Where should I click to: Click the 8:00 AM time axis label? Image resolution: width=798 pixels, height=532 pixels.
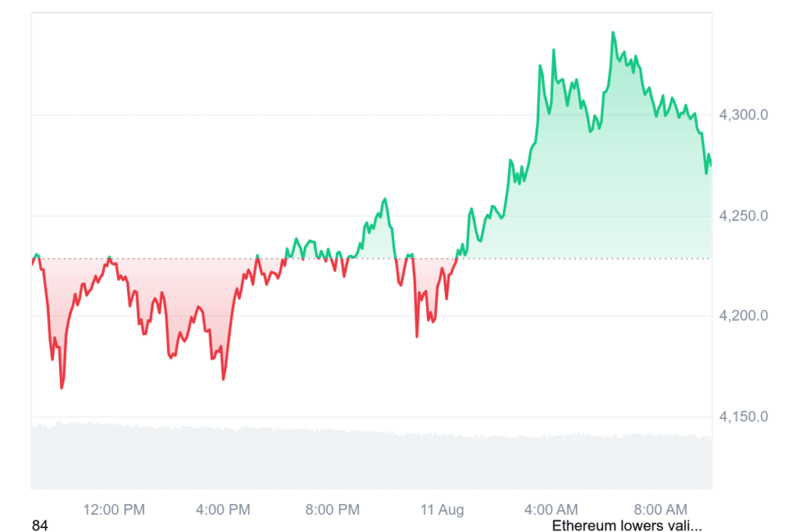click(x=661, y=509)
